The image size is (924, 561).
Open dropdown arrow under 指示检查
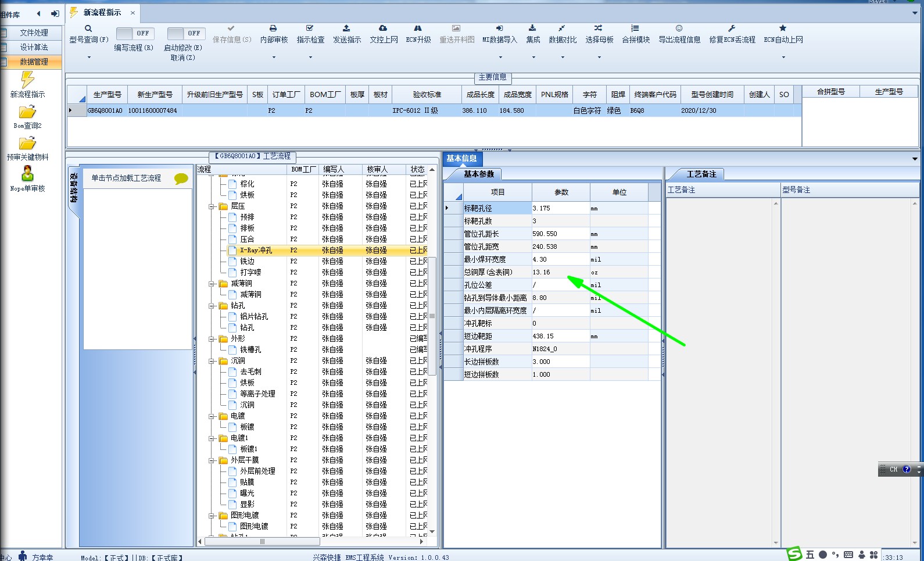pos(310,57)
